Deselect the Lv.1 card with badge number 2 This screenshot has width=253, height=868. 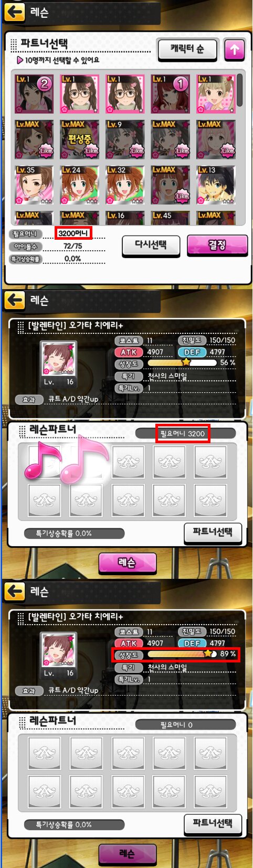click(x=34, y=94)
